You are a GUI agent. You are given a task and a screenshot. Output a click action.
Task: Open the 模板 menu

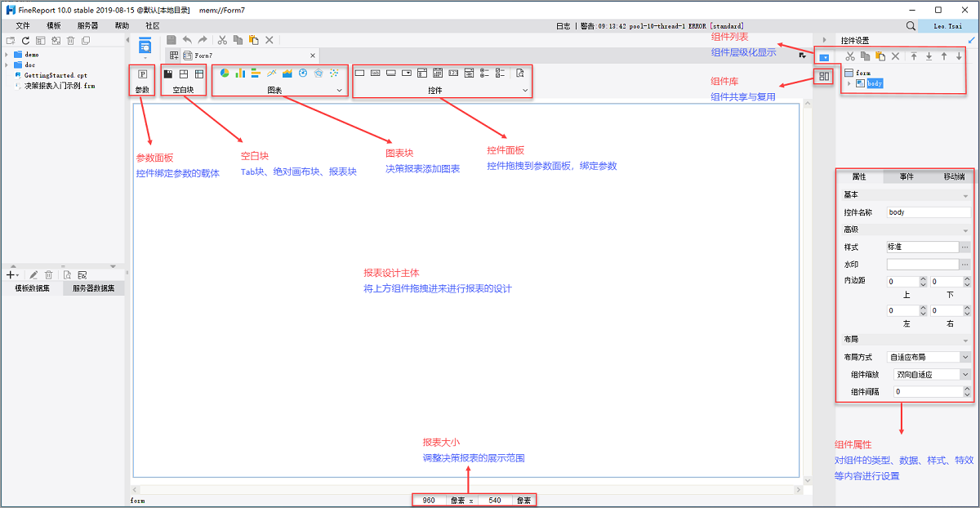(54, 26)
